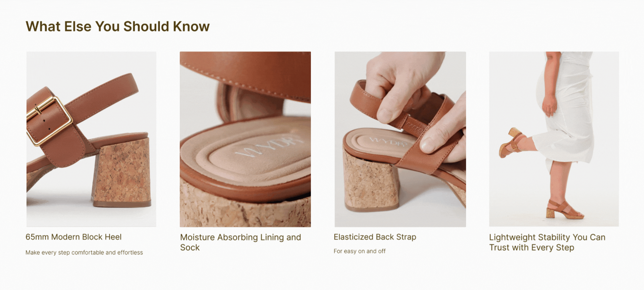The height and width of the screenshot is (290, 644).
Task: Open the 65mm Modern Block Heel title
Action: click(74, 237)
